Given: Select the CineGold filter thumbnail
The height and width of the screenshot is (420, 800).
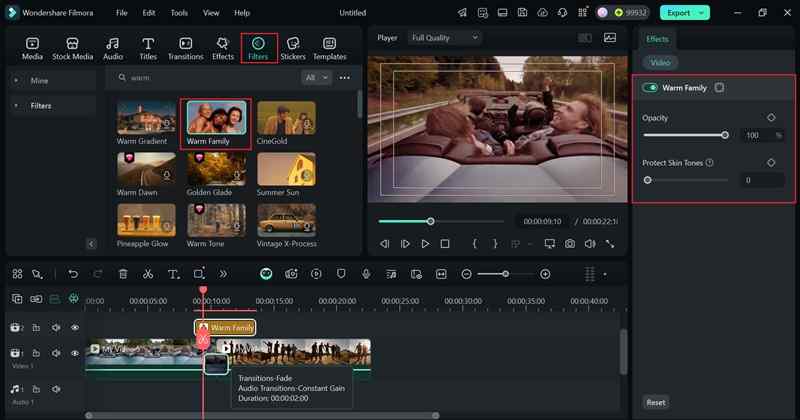Looking at the screenshot, I should tap(286, 118).
